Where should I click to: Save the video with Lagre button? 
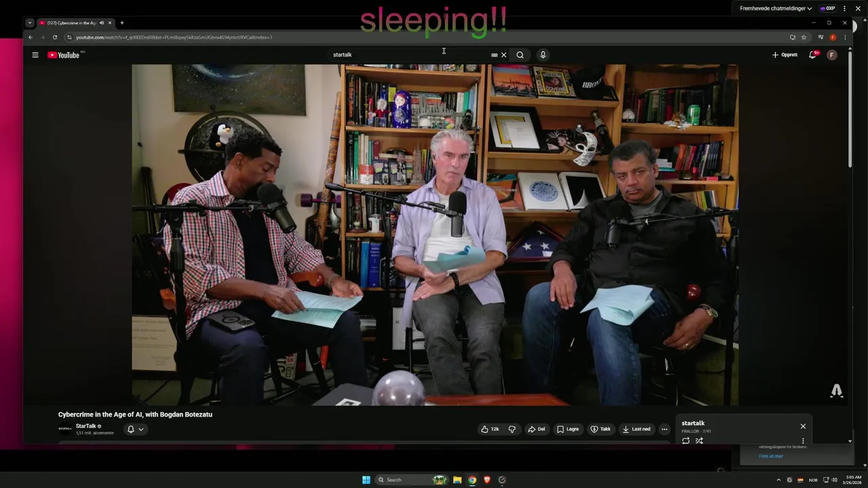[568, 429]
